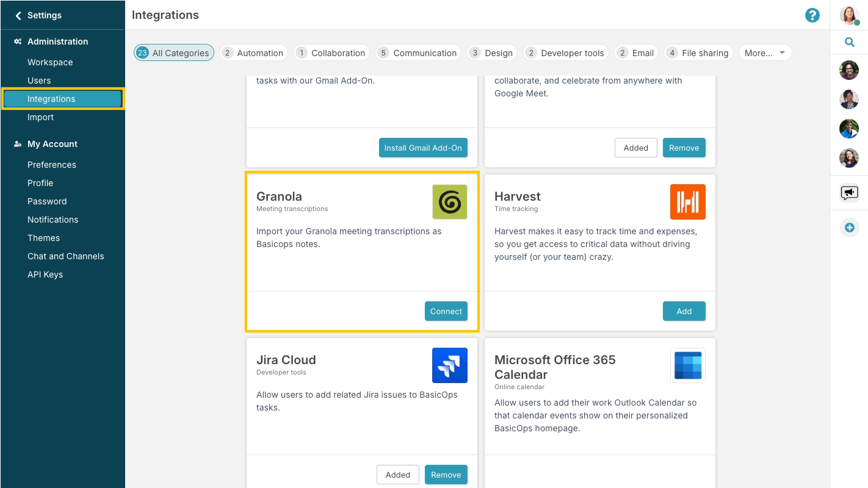This screenshot has height=488, width=868.
Task: Open the avatar just above the megaphone icon
Action: [849, 158]
